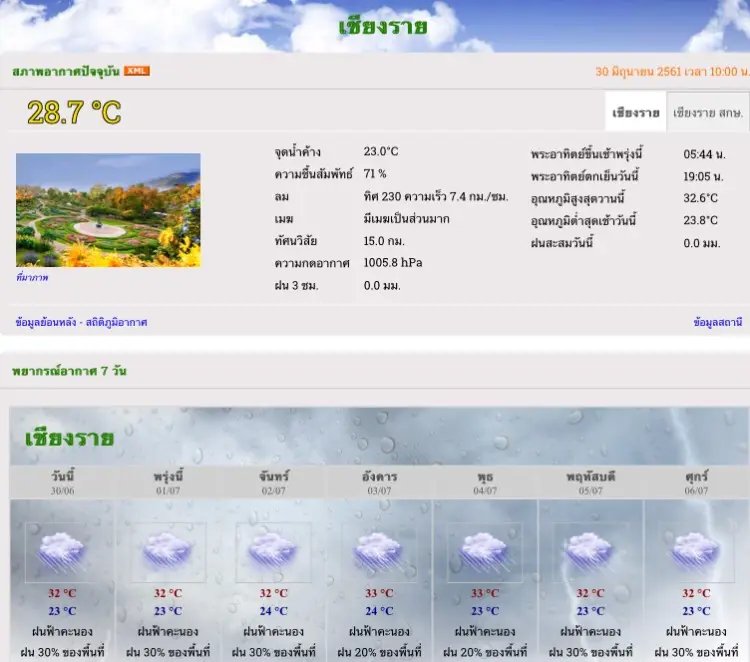Click the Chiang Rai garden photo
This screenshot has height=662, width=750.
pos(108,210)
